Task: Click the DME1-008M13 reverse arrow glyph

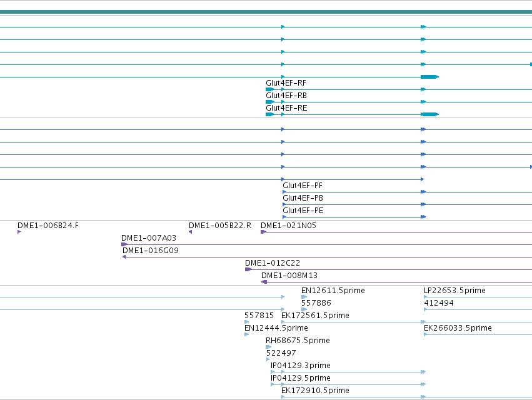Action: pyautogui.click(x=264, y=282)
